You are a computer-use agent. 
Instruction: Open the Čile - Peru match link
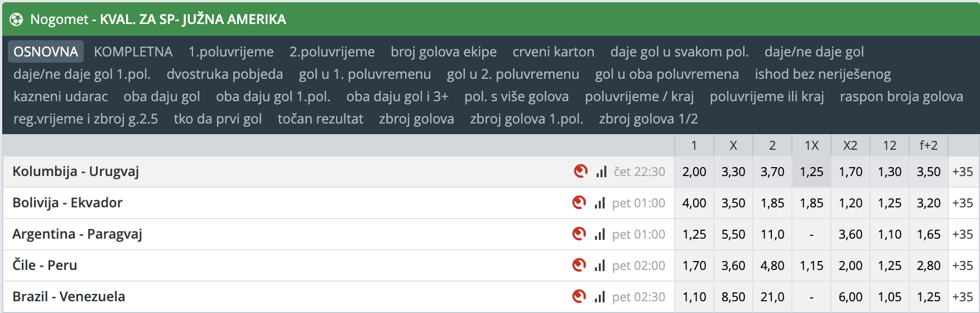pyautogui.click(x=45, y=265)
